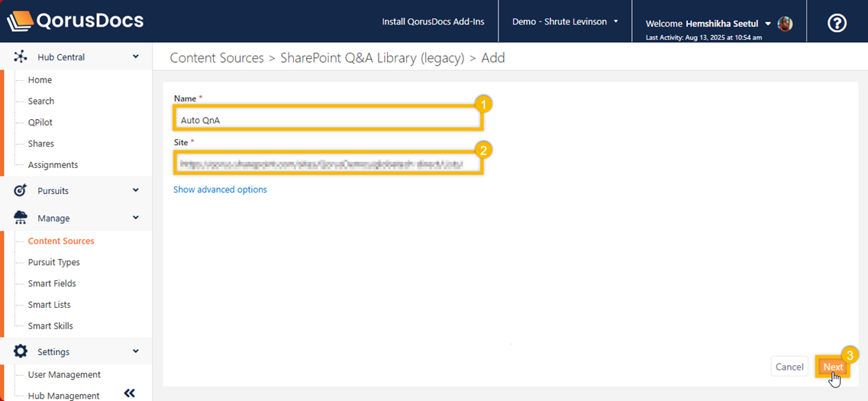Click the Cancel button

click(789, 367)
